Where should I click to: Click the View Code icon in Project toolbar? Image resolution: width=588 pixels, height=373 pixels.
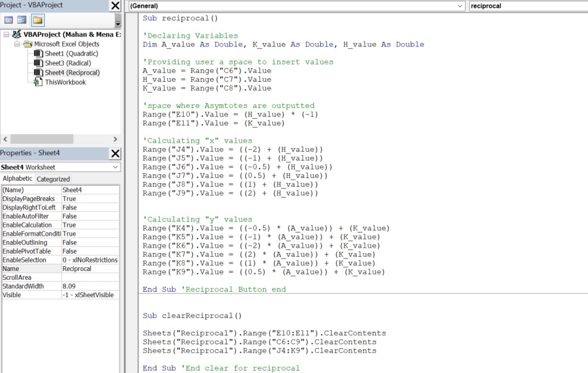(x=9, y=20)
